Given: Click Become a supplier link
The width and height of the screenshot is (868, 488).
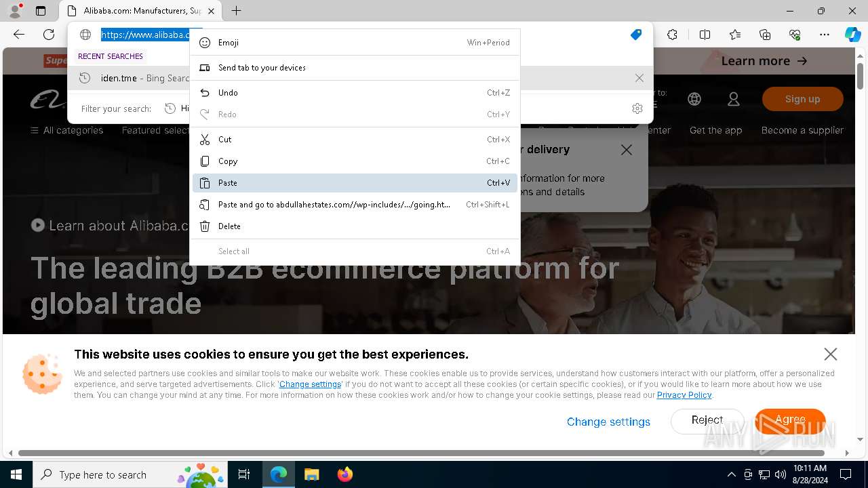Looking at the screenshot, I should 802,130.
